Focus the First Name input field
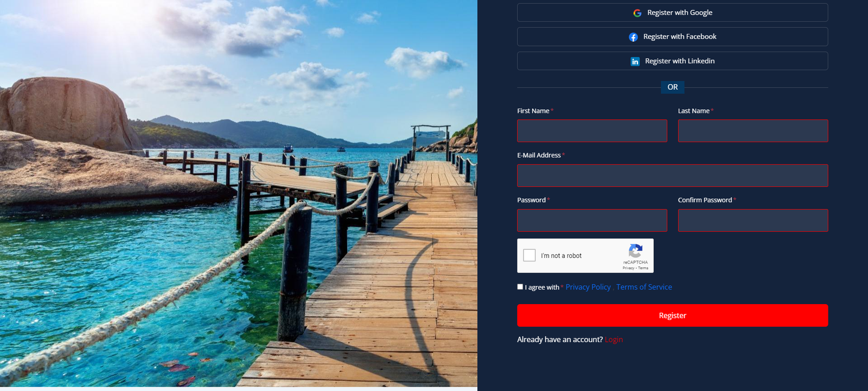 pyautogui.click(x=592, y=131)
